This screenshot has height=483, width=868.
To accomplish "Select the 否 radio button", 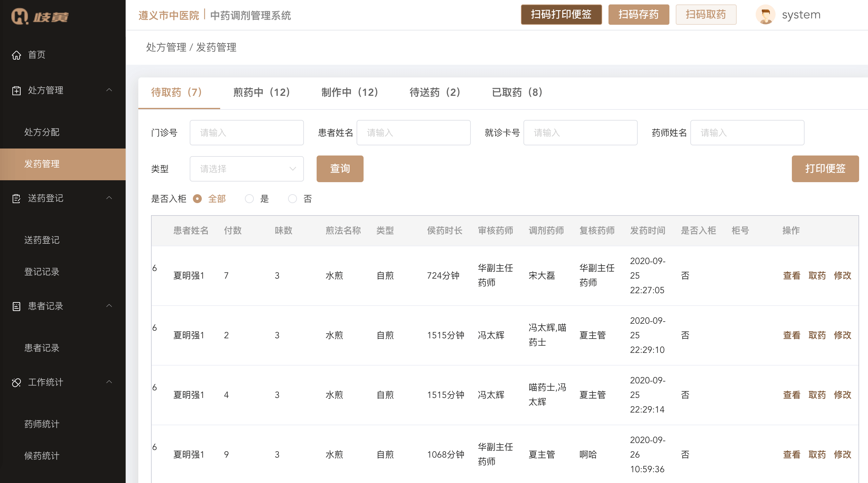I will (292, 199).
